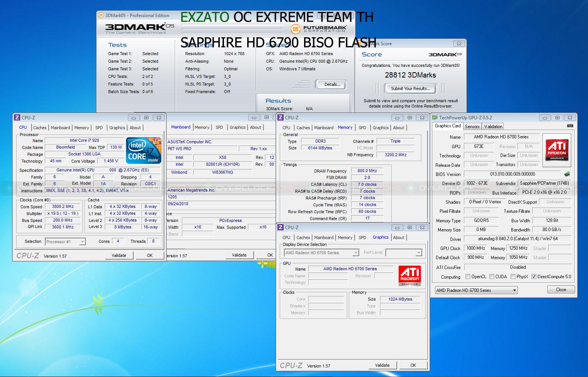Click the BIOS Version 013.010.000.009.000000 field
The width and height of the screenshot is (588, 377).
[512, 174]
